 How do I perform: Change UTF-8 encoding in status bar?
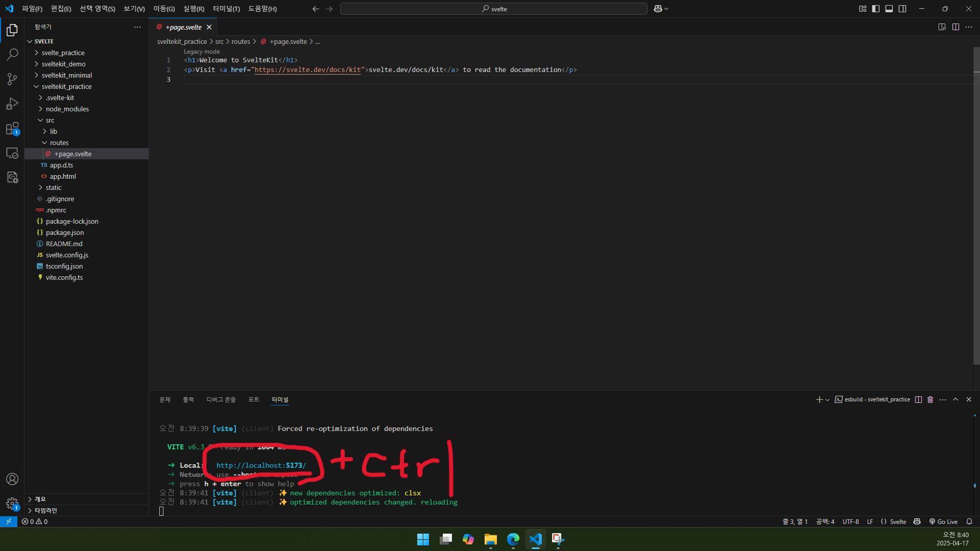click(851, 521)
